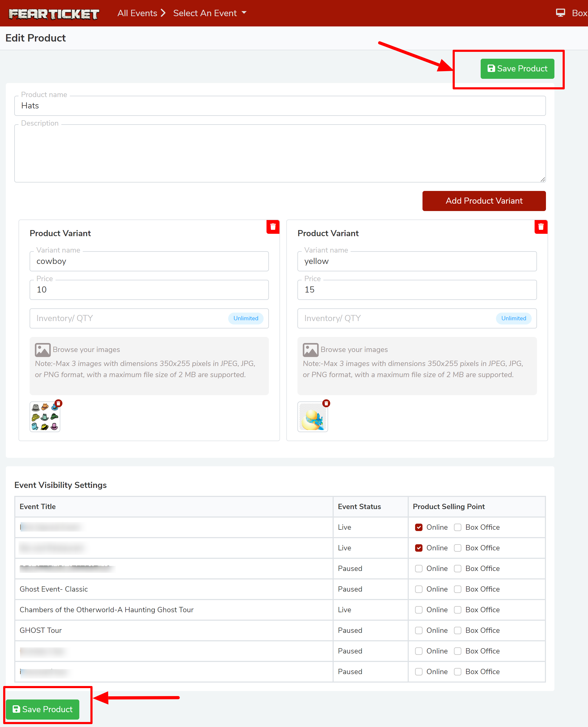
Task: Click the bottom Save Product button
Action: point(43,709)
